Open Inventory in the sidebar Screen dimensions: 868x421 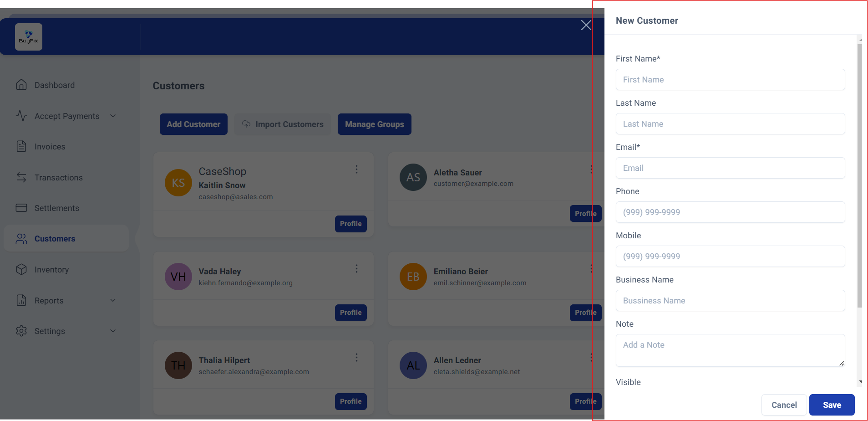pos(66,270)
